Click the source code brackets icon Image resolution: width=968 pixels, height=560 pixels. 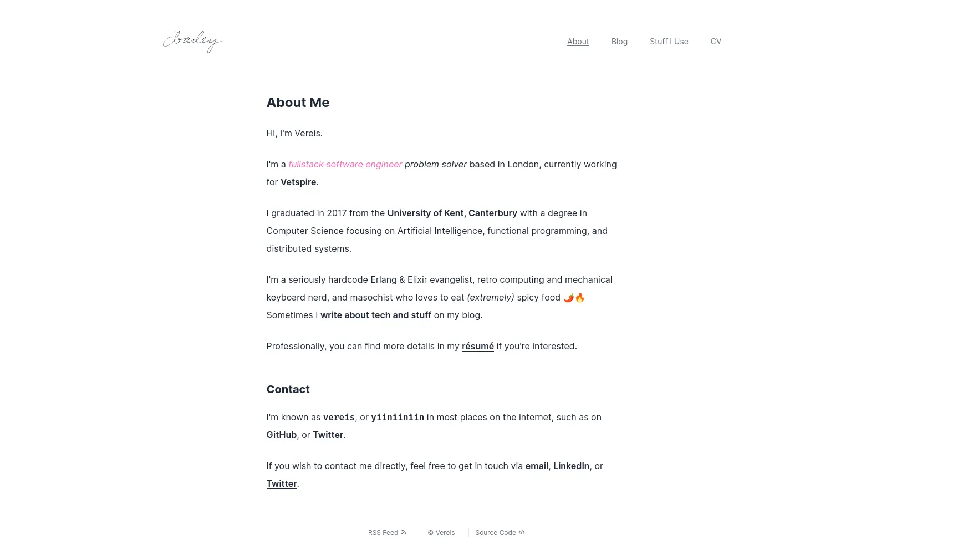(522, 532)
